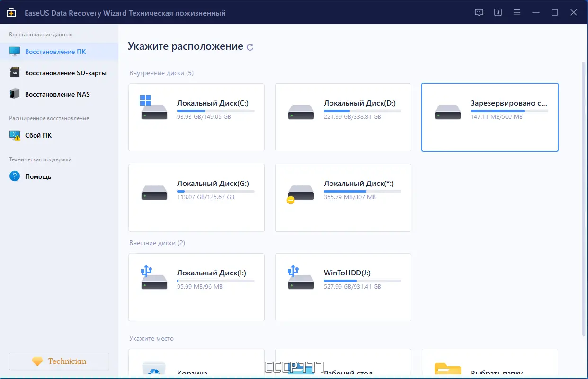Click the USB drive icon for WinToHDD(J:)
Screen dimensions: 588x379
pyautogui.click(x=301, y=278)
